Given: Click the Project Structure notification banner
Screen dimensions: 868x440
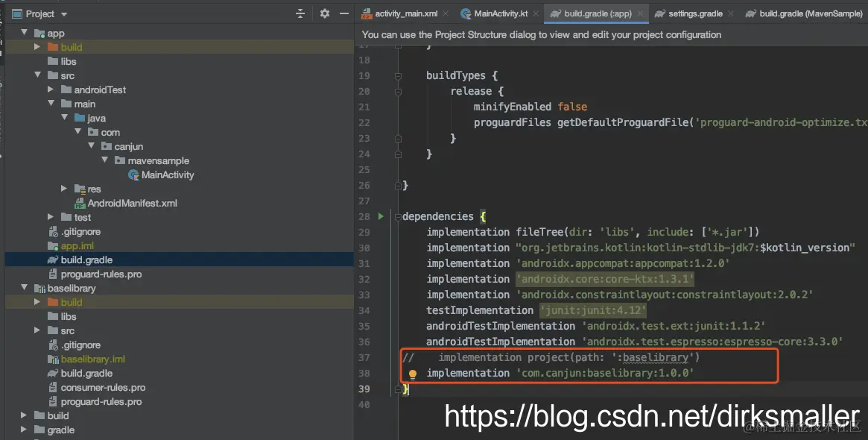Looking at the screenshot, I should click(x=611, y=34).
